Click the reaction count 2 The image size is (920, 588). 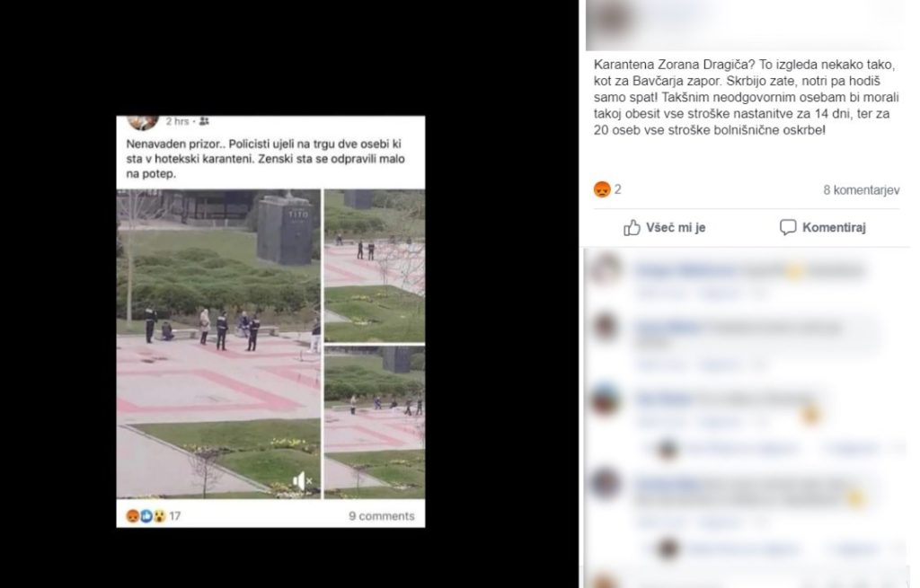618,189
